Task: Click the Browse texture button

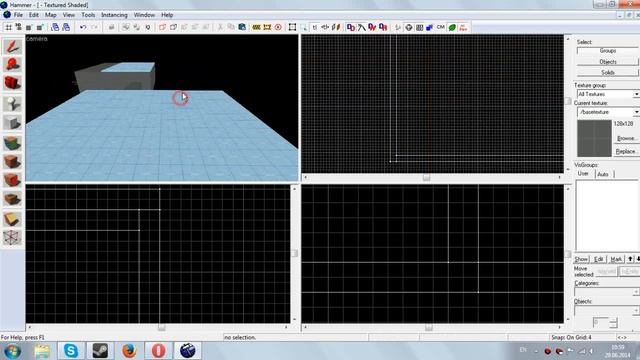Action: (x=626, y=138)
